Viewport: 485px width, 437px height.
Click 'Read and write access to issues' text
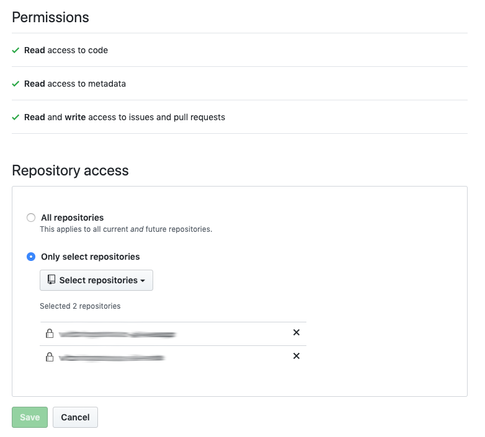pos(125,117)
